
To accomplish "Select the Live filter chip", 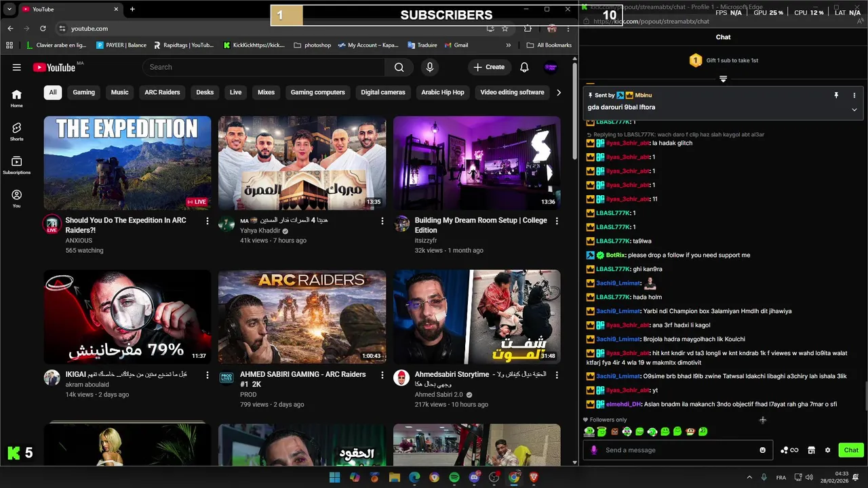I will (x=235, y=92).
